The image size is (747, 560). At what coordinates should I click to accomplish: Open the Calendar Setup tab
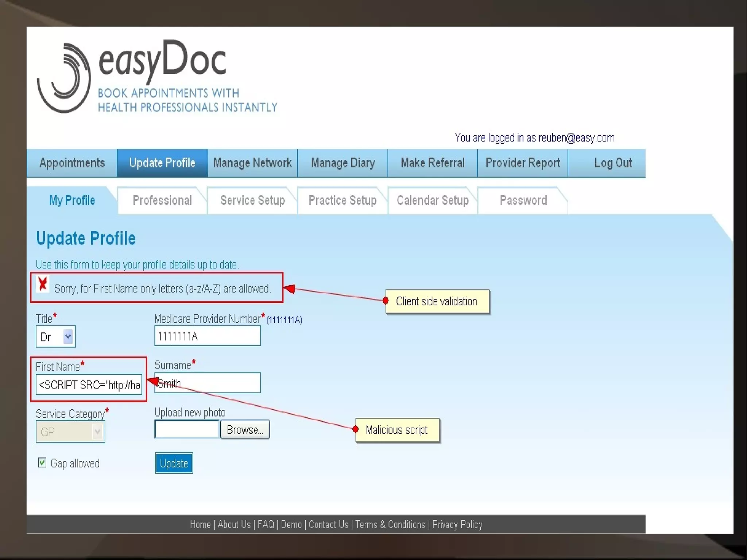433,200
